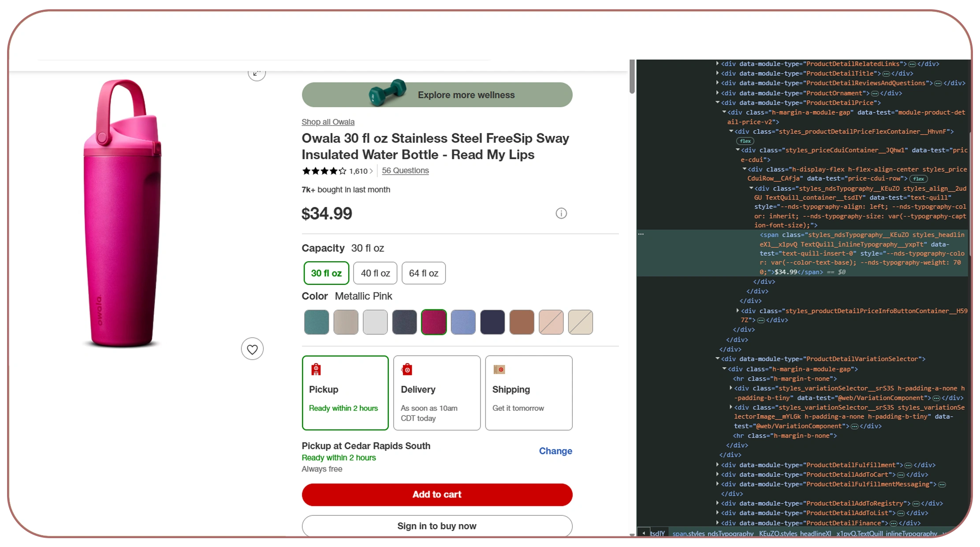Screen dimensions: 980x547
Task: Select the brown color swatch
Action: (522, 322)
